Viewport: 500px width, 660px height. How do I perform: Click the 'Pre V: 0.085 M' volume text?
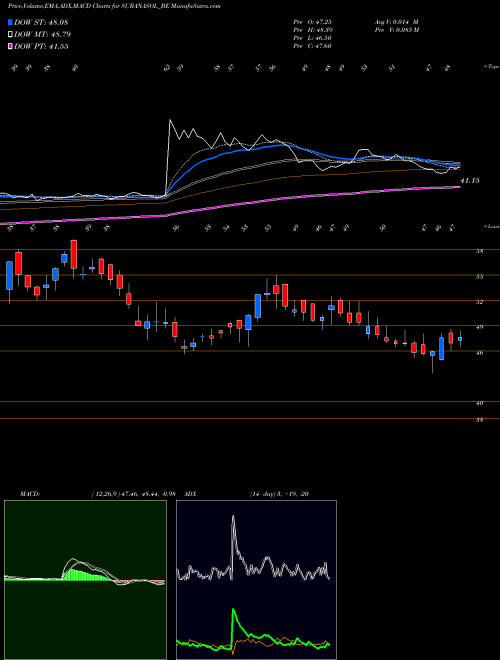[x=396, y=30]
